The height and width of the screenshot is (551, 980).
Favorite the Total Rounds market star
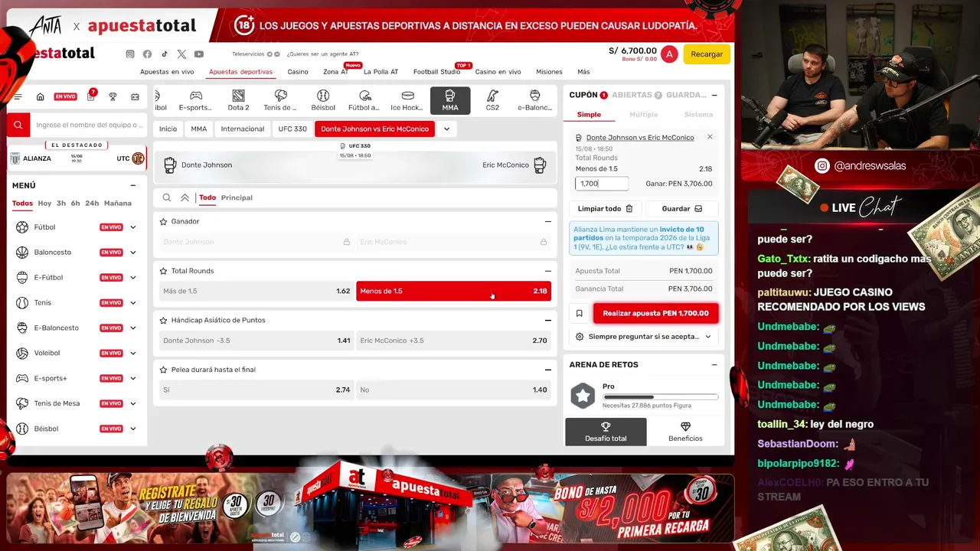coord(163,271)
